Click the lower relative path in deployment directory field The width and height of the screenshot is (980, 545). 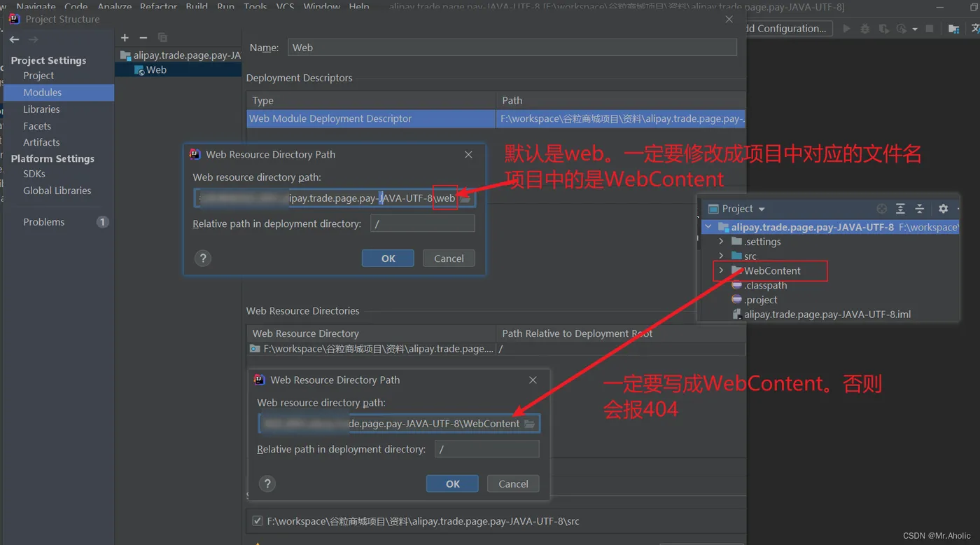click(x=487, y=450)
